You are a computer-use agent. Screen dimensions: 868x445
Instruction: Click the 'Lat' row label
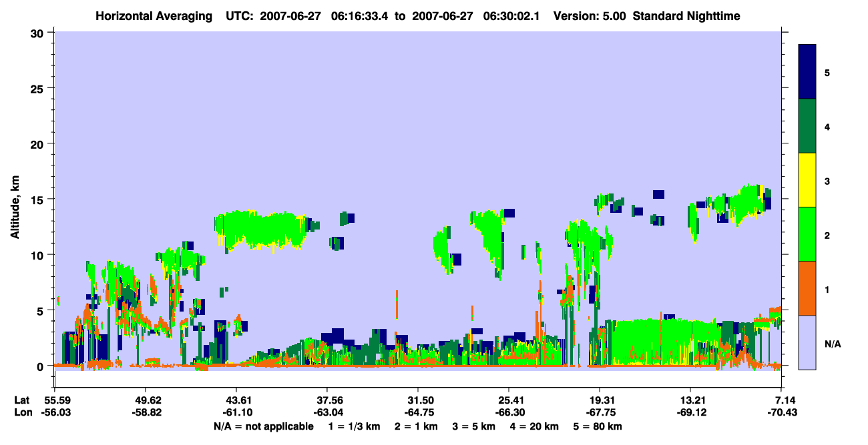click(x=21, y=400)
